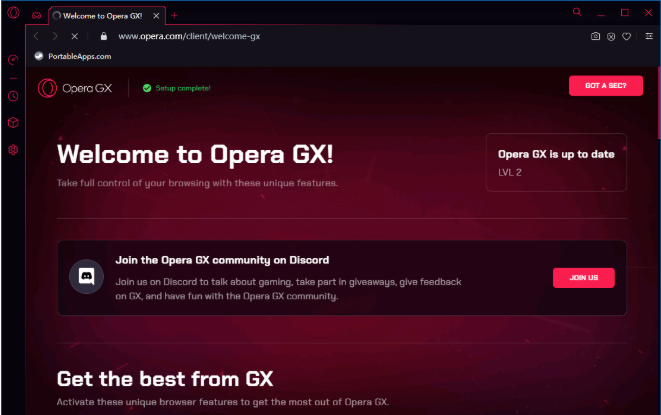Stop page loading with X icon

point(74,36)
